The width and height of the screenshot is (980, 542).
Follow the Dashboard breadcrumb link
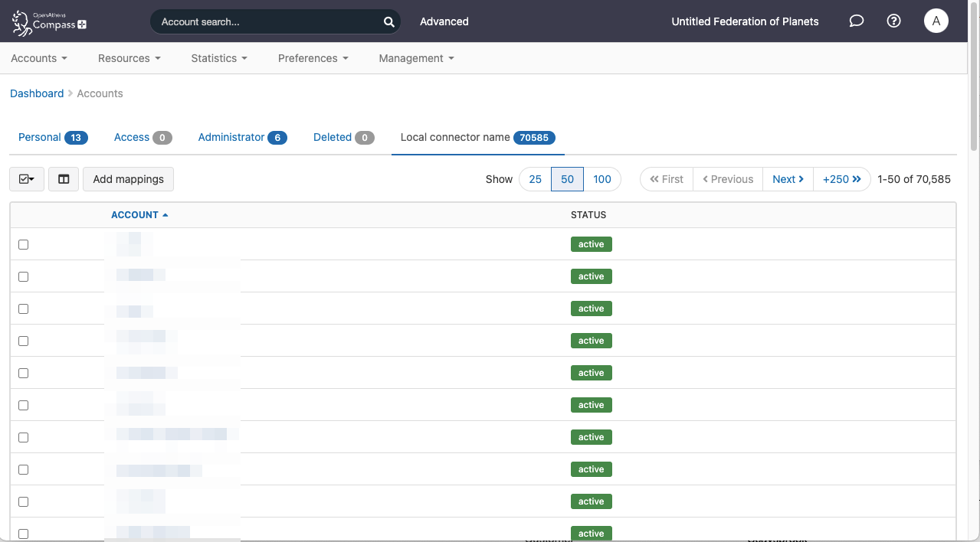(x=36, y=93)
